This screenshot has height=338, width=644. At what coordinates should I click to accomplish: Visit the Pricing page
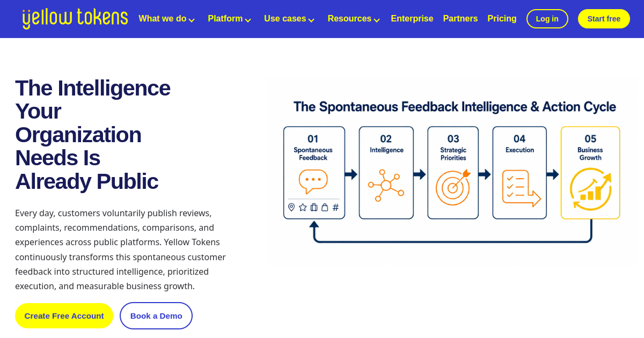[502, 19]
